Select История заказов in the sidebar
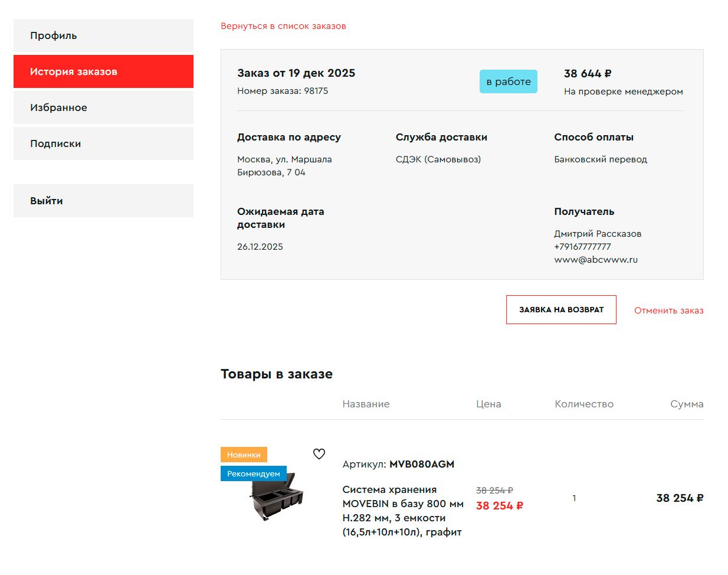 (x=103, y=71)
